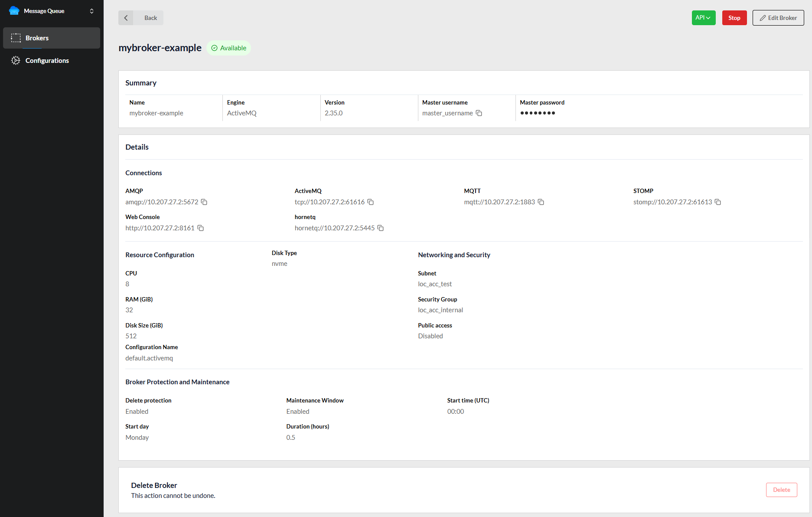Copy the ActiveMQ tcp endpoint

point(371,202)
